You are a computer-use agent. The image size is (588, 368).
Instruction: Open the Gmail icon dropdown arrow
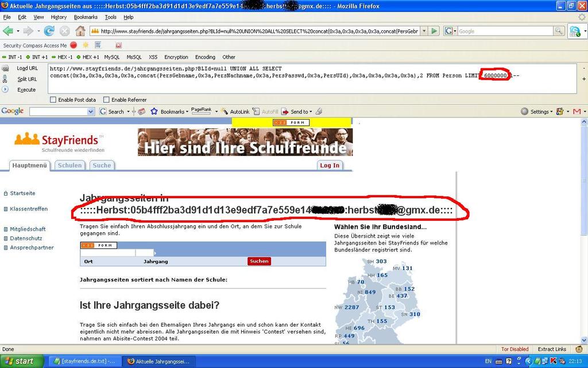pyautogui.click(x=584, y=112)
